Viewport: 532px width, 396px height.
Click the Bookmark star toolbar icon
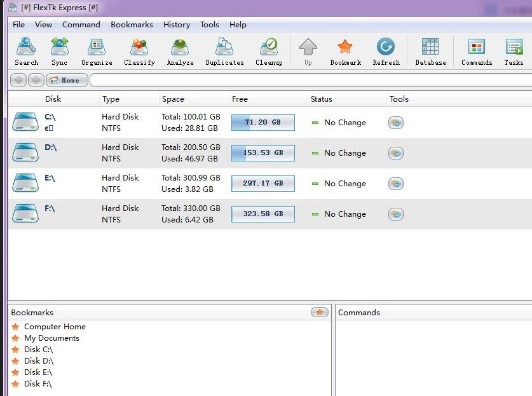pos(345,51)
